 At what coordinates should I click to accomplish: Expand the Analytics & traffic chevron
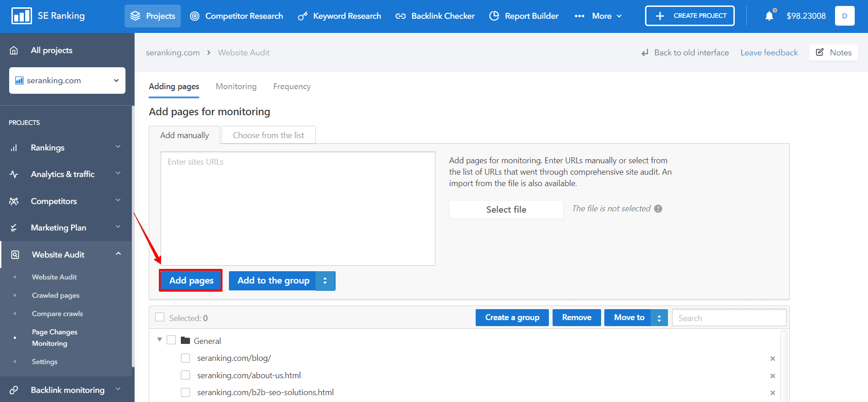(x=118, y=173)
